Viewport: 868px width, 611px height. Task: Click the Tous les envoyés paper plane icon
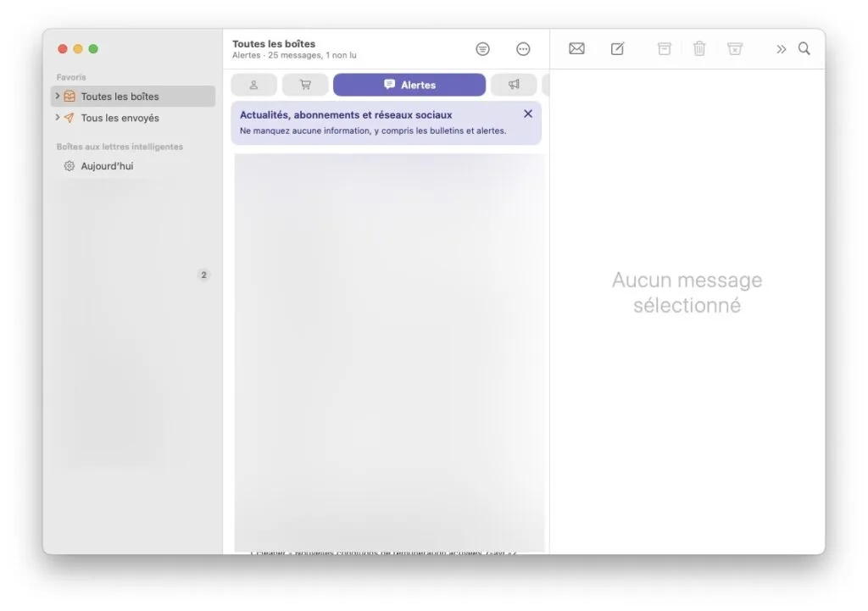tap(70, 118)
